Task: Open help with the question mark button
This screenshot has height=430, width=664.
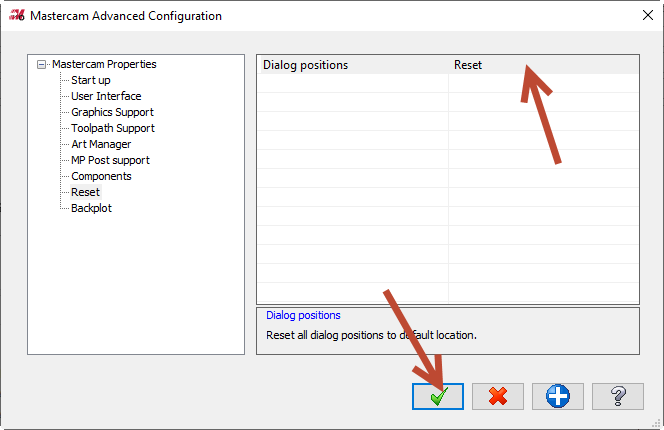Action: click(x=618, y=397)
